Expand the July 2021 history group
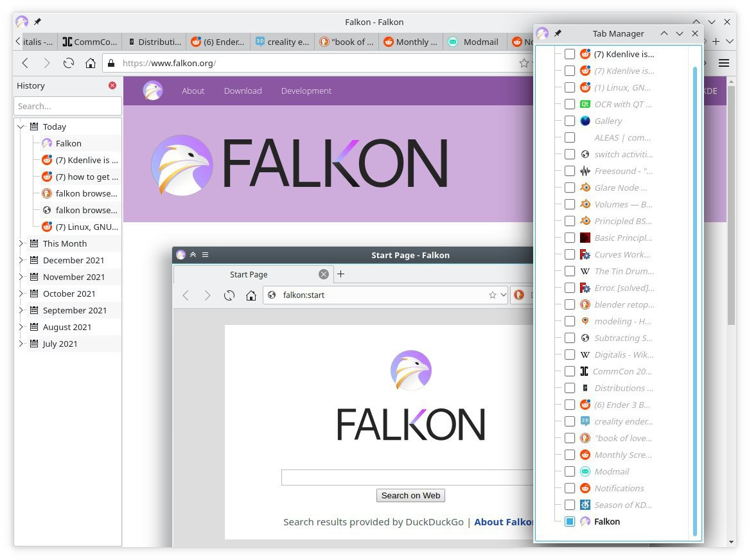The image size is (749, 560). (21, 344)
